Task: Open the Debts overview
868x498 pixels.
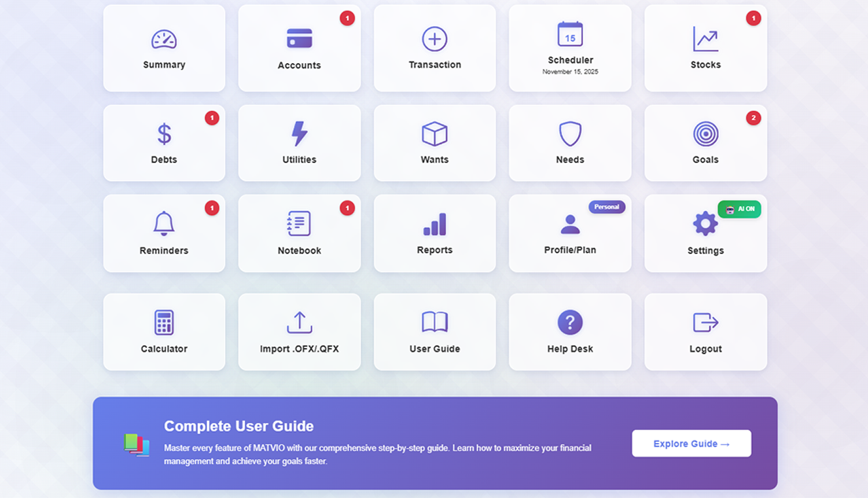Action: (x=164, y=142)
